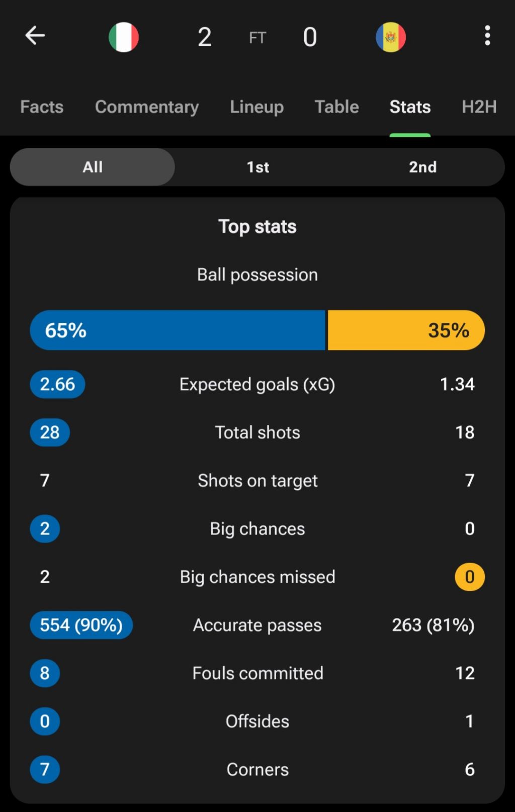Open the three-dot overflow menu
The image size is (515, 812).
pyautogui.click(x=487, y=36)
